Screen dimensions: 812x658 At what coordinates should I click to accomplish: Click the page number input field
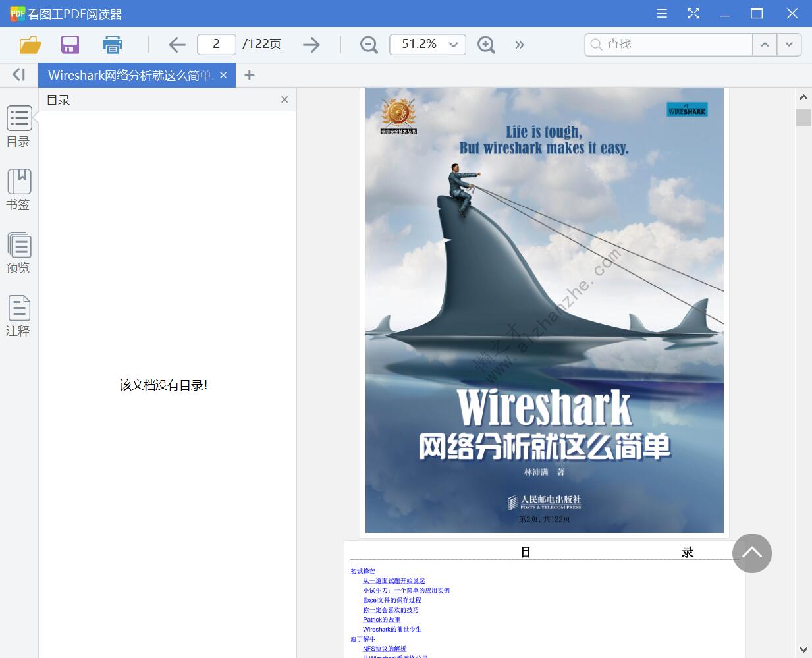click(x=217, y=44)
